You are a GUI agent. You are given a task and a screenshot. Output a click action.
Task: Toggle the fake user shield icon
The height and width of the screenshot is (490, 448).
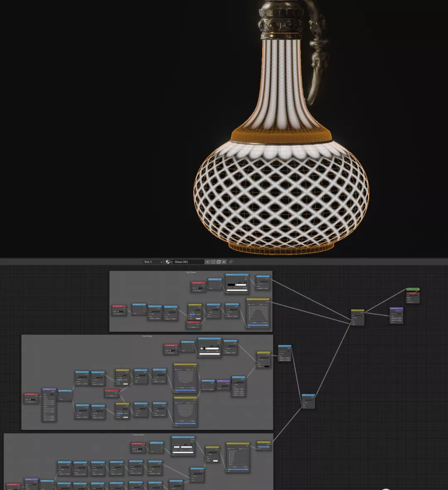[213, 262]
